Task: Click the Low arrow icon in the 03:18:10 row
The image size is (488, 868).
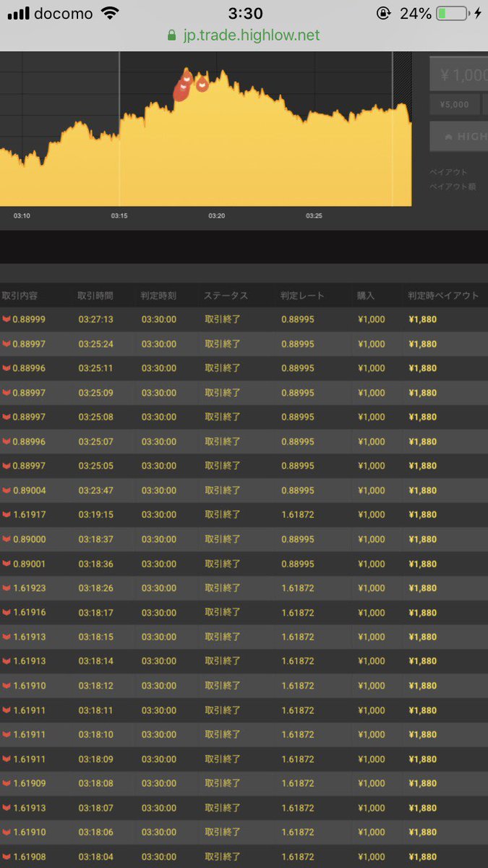Action: tap(7, 734)
